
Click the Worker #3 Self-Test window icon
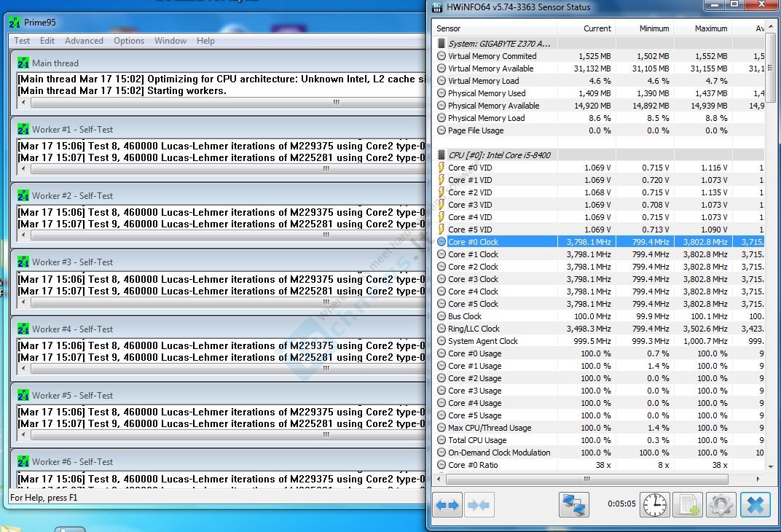coord(23,262)
